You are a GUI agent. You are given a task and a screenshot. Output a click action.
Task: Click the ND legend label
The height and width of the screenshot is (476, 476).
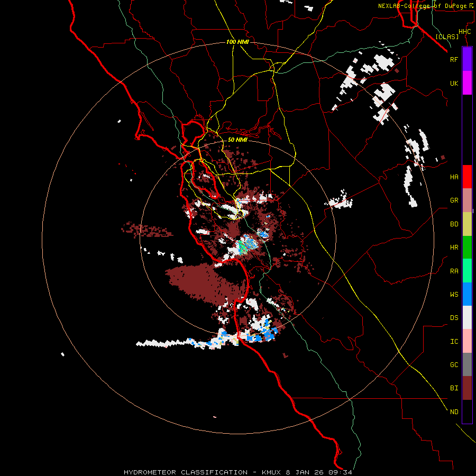[x=454, y=411]
